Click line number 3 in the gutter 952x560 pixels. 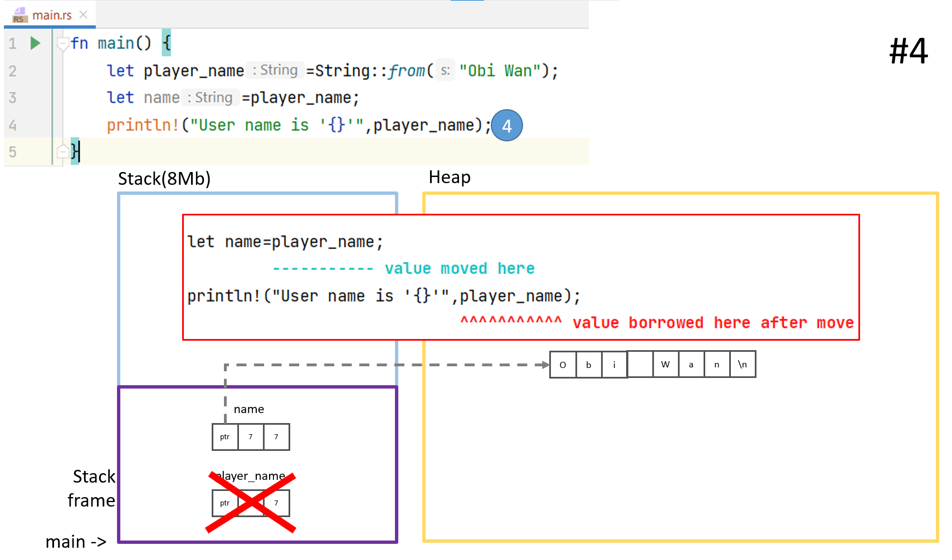pyautogui.click(x=13, y=98)
